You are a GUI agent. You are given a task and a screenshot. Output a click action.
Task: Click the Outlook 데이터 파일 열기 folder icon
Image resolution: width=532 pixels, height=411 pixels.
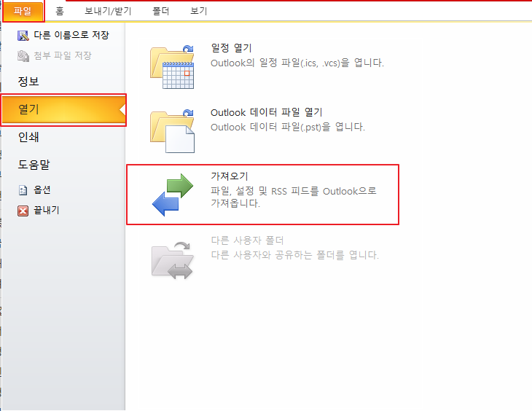(173, 131)
